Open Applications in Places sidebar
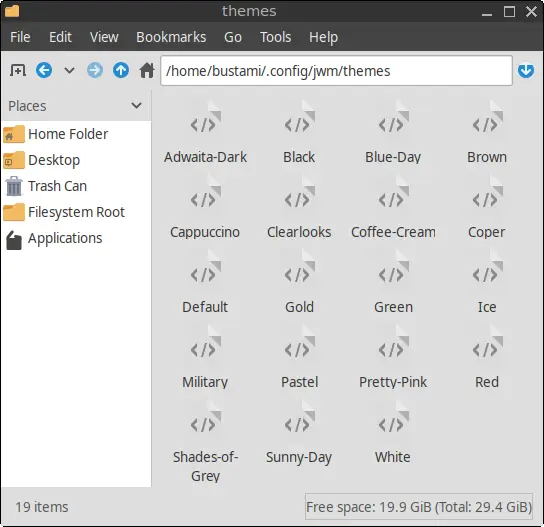The image size is (544, 527). click(x=76, y=238)
